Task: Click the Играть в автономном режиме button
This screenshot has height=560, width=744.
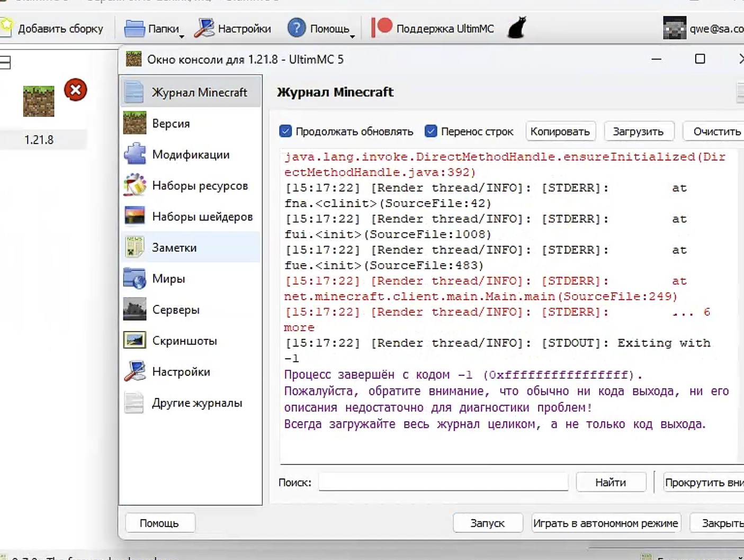Action: [605, 523]
